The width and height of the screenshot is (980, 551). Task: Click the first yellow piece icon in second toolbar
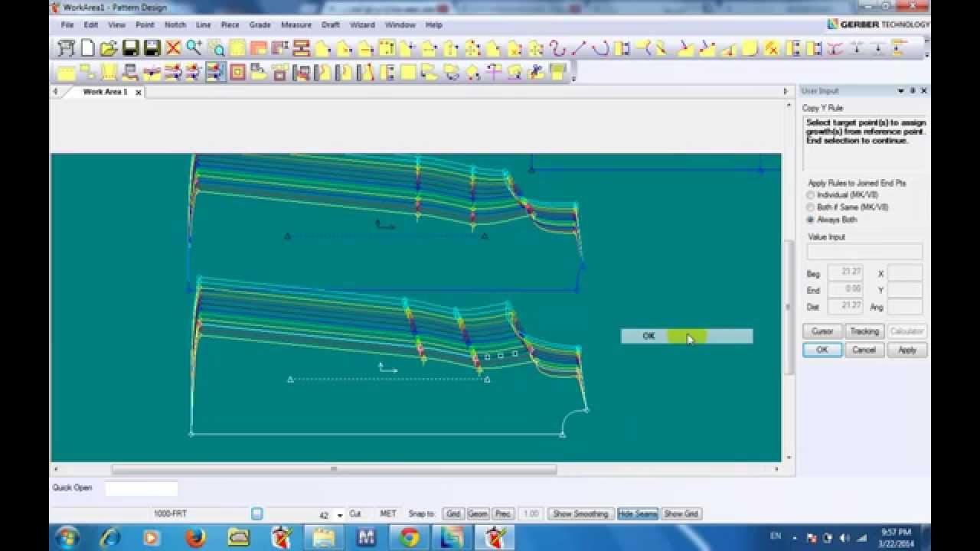point(67,73)
